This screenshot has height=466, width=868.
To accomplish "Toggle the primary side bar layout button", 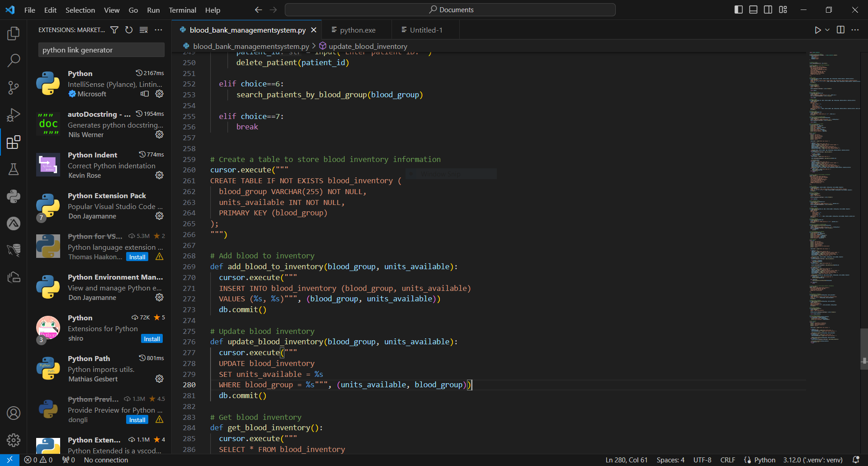I will [739, 10].
